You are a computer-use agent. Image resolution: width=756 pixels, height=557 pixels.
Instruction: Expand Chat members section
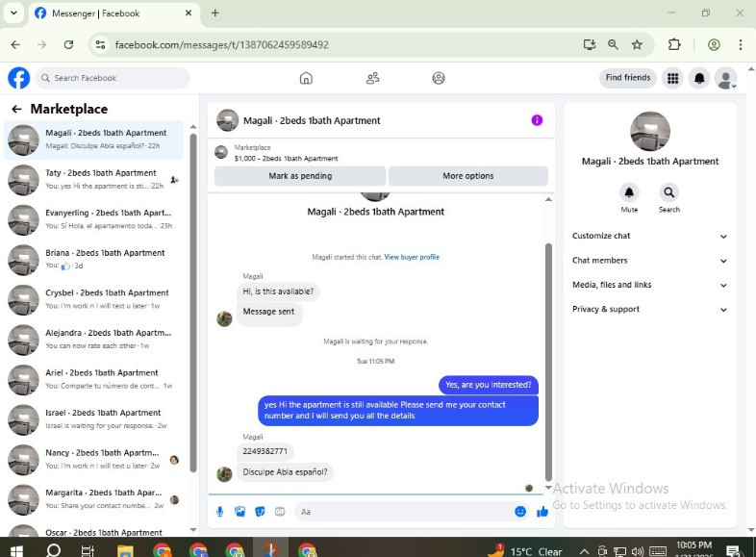pyautogui.click(x=649, y=261)
